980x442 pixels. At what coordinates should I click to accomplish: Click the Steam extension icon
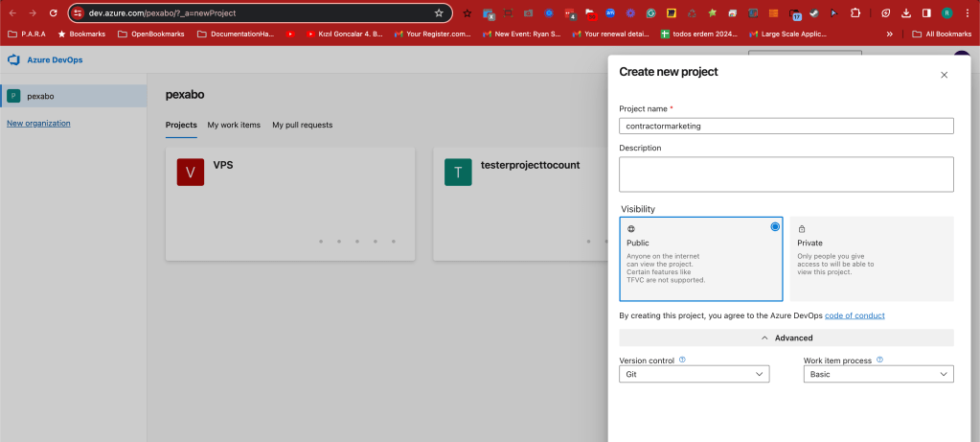(x=813, y=12)
